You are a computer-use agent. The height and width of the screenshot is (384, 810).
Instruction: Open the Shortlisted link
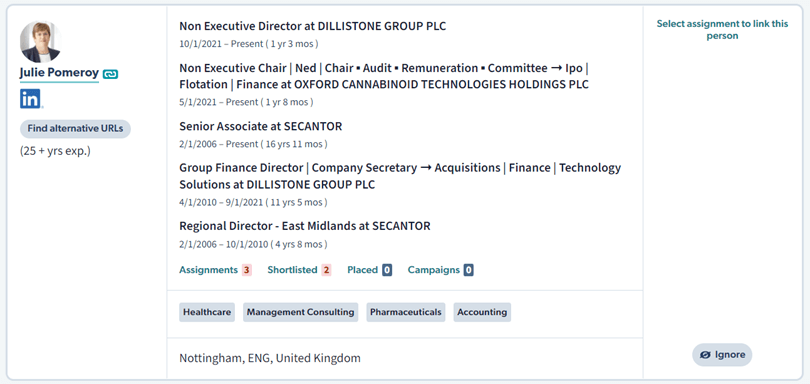[292, 270]
